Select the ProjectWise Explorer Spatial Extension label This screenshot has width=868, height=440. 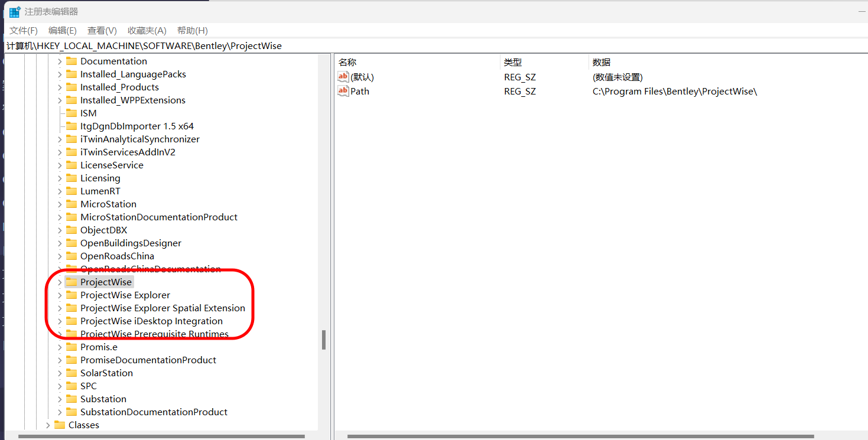tap(163, 308)
